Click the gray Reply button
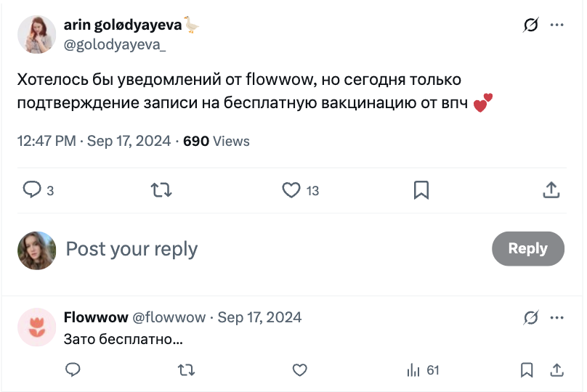 pyautogui.click(x=527, y=249)
